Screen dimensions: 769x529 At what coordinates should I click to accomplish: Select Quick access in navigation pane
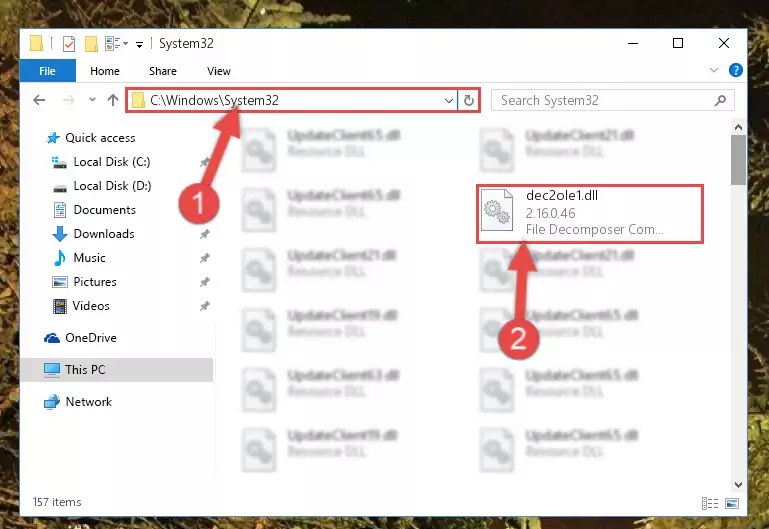click(100, 138)
